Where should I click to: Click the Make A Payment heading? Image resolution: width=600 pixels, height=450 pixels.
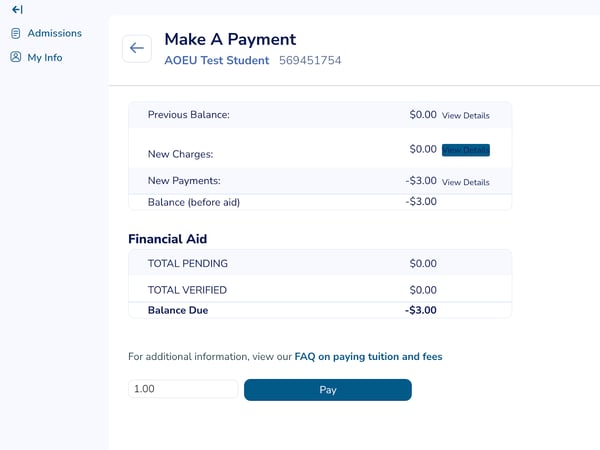pos(230,39)
